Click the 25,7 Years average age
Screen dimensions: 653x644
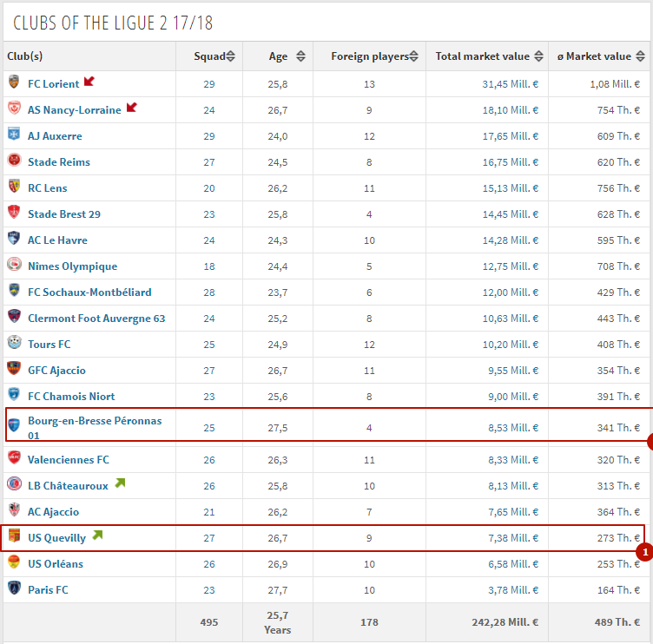point(277,622)
